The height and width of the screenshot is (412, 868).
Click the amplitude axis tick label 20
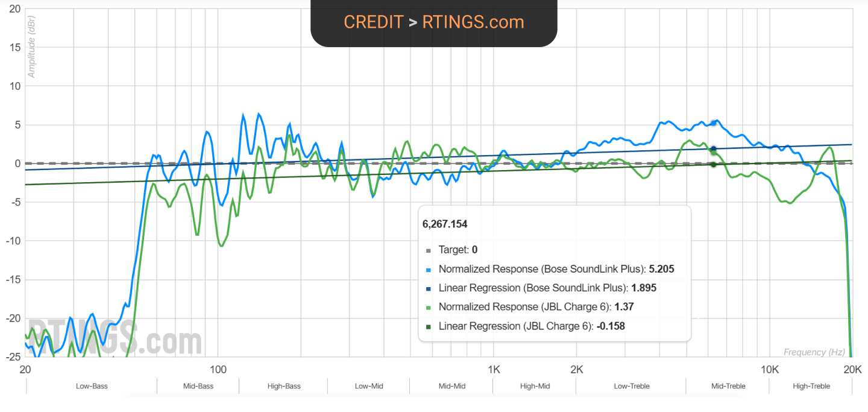click(x=15, y=9)
